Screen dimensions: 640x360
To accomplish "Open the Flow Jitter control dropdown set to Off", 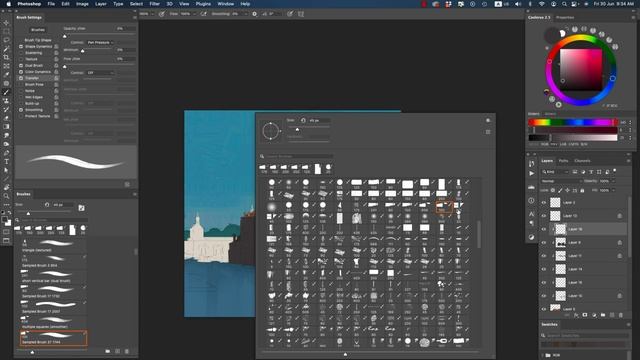I will [x=100, y=73].
